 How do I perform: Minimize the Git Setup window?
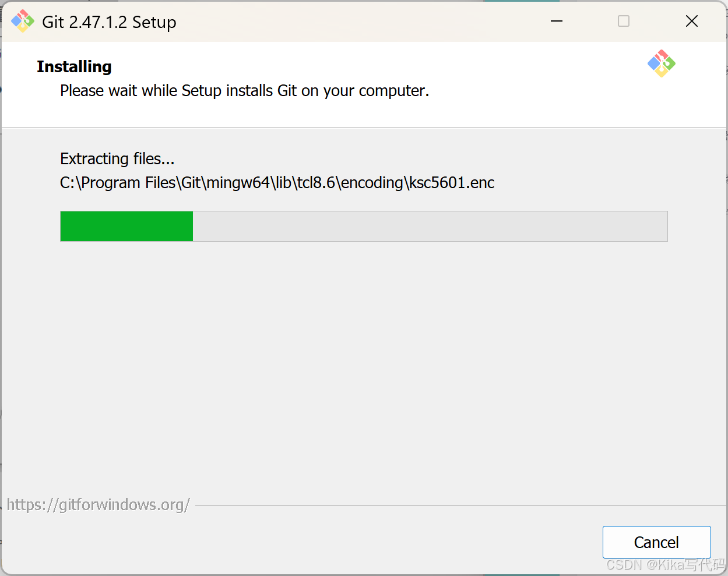click(x=557, y=22)
